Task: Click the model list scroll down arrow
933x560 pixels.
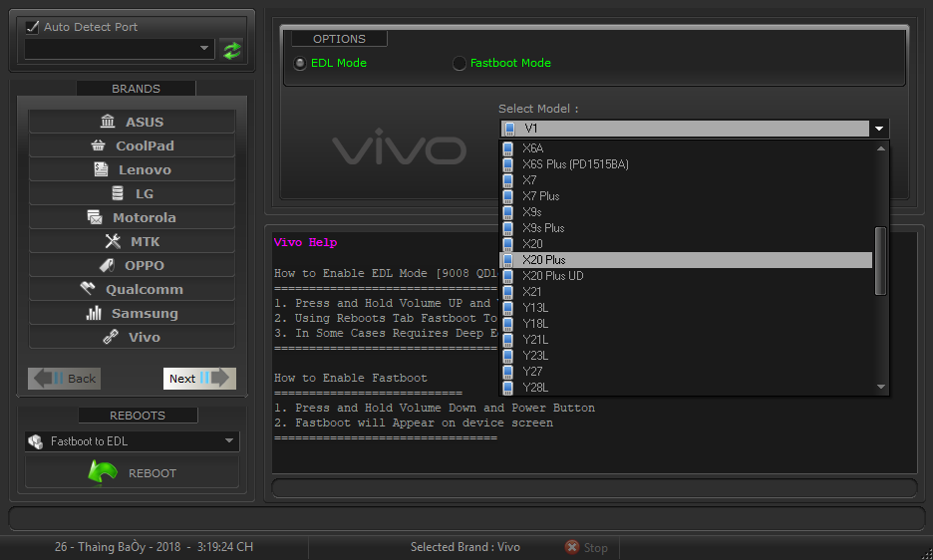Action: tap(880, 387)
